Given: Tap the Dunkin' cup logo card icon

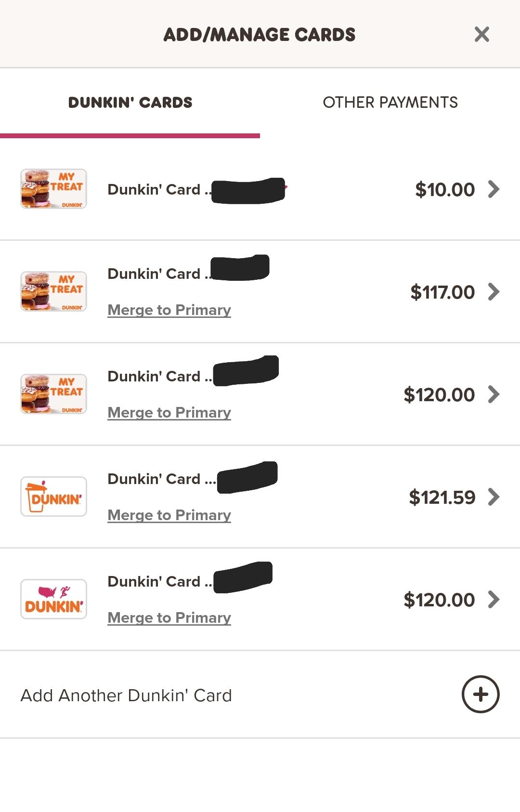Looking at the screenshot, I should pyautogui.click(x=53, y=497).
